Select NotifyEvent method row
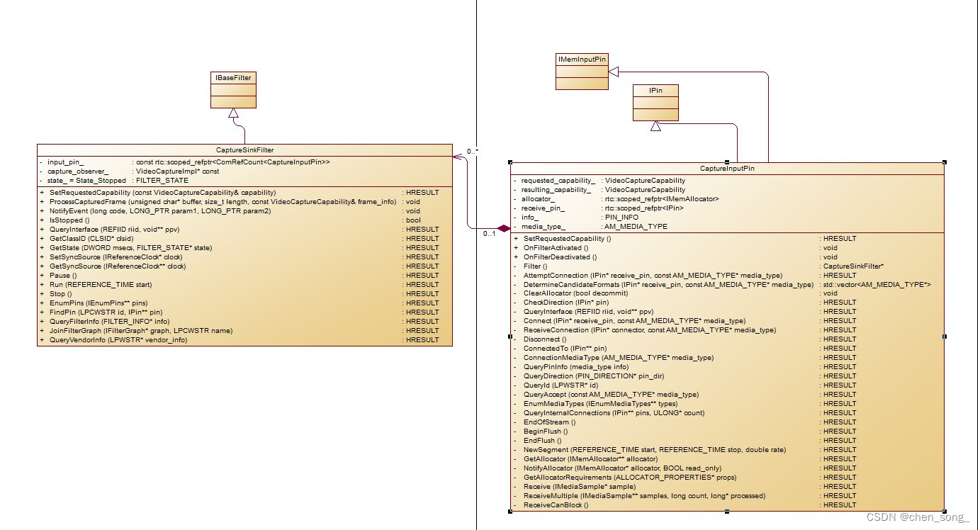 point(244,211)
